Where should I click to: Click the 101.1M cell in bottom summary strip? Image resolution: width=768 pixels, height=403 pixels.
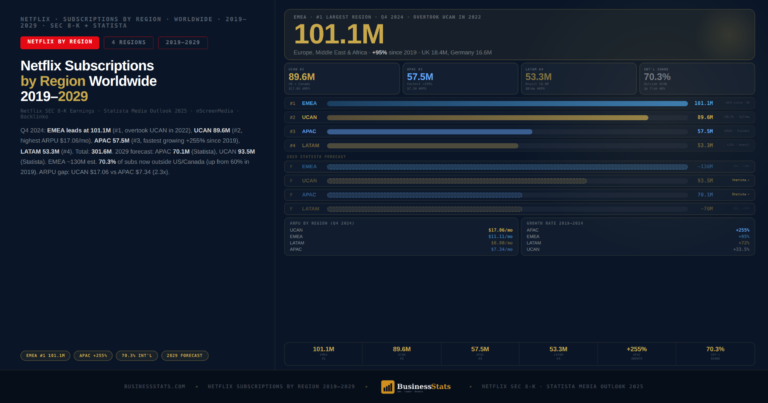[x=323, y=354]
